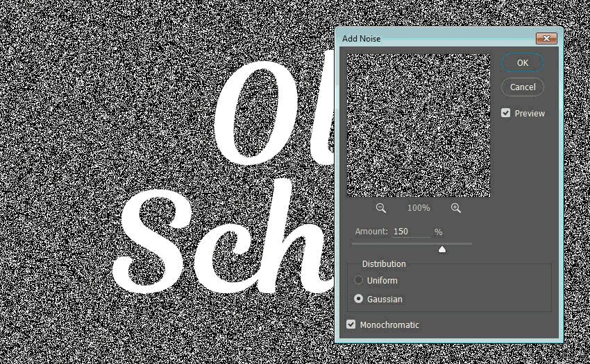Close the Add Noise dialog window

point(546,38)
